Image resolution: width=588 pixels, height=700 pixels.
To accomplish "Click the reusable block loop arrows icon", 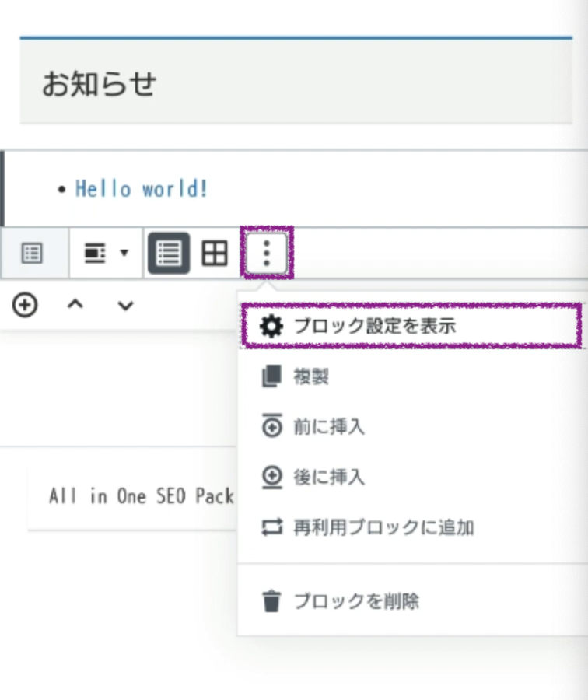I will 271,528.
